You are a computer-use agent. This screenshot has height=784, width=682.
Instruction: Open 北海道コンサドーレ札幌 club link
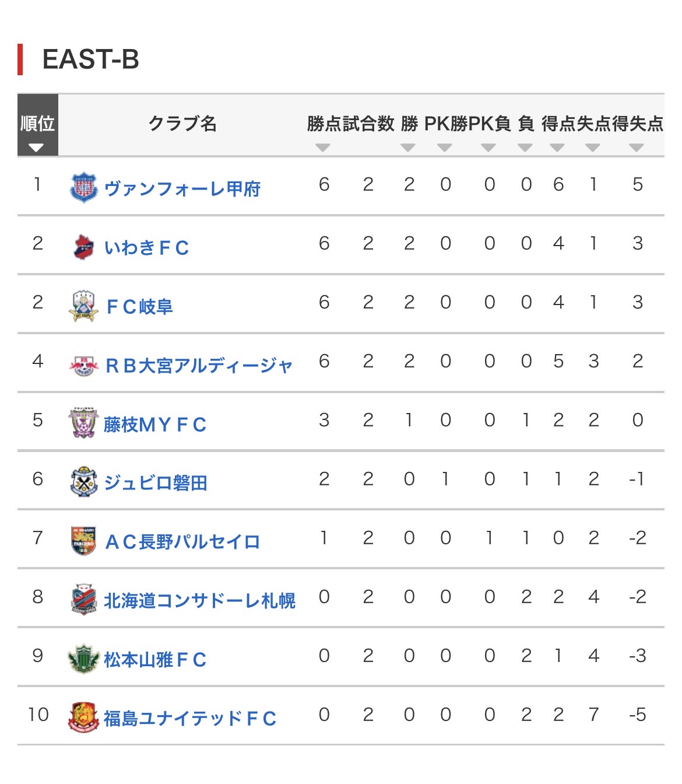coord(199,601)
